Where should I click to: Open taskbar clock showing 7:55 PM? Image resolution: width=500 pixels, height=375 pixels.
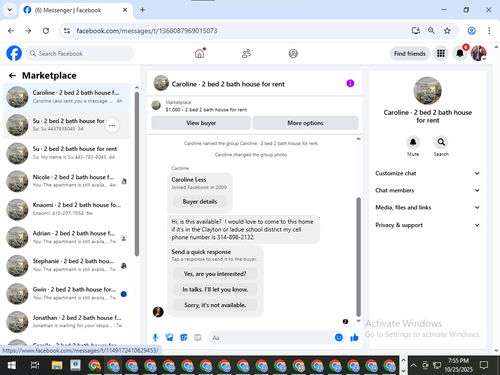458,365
